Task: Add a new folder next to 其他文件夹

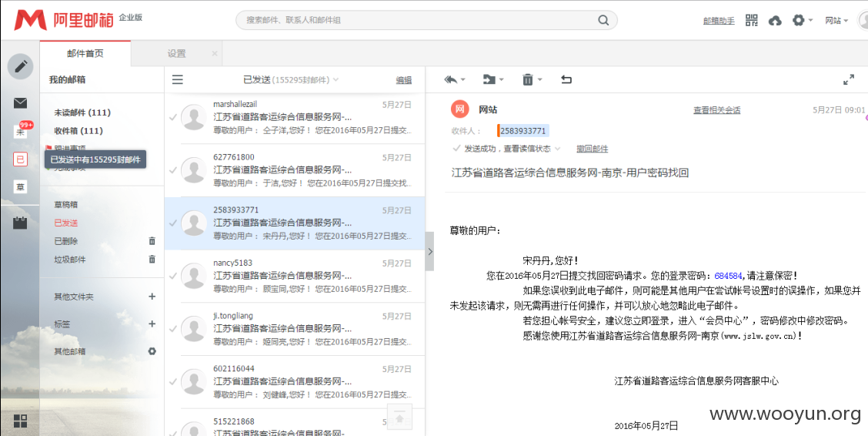Action: pyautogui.click(x=152, y=297)
